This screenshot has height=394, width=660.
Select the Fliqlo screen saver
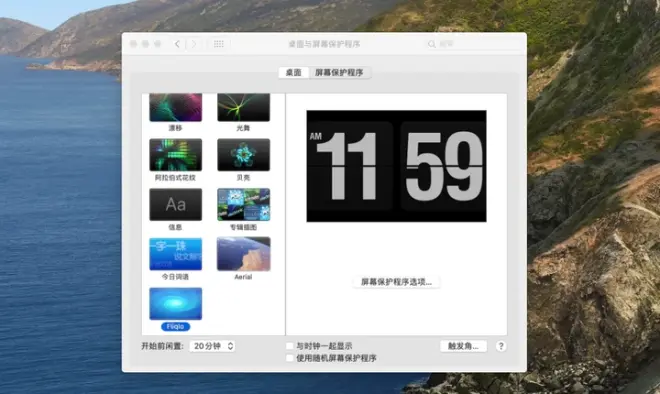click(176, 304)
